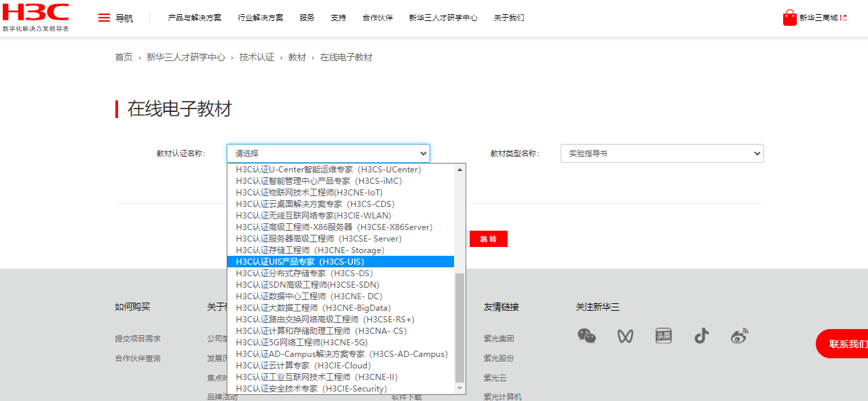This screenshot has height=401, width=868.
Task: Open 支持 menu item
Action: tap(339, 18)
